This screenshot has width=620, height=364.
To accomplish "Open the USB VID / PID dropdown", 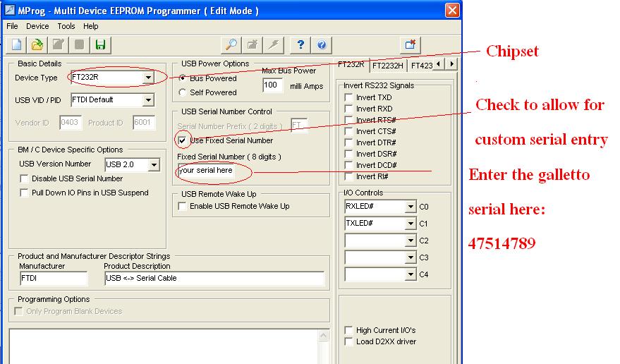I will (148, 100).
